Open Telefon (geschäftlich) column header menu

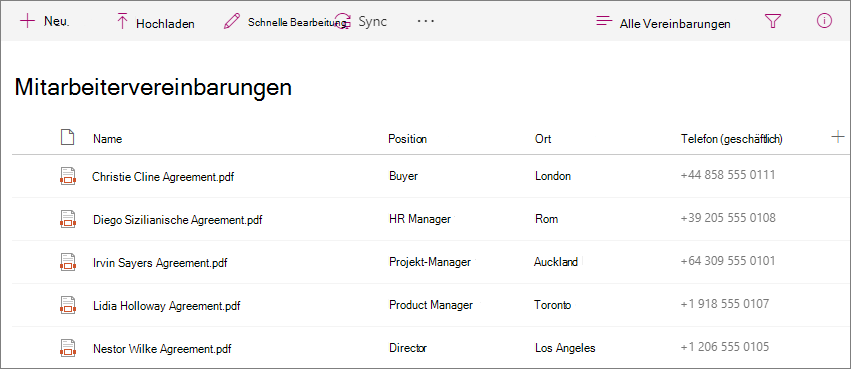point(732,139)
